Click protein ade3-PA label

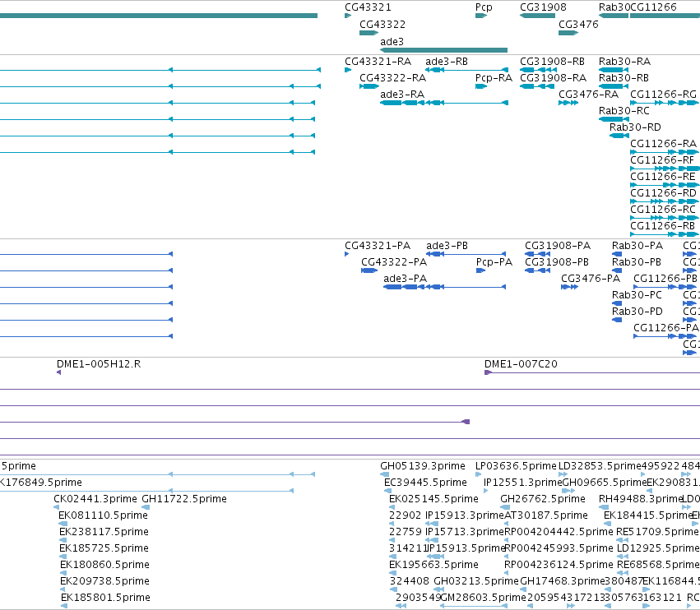[x=405, y=279]
